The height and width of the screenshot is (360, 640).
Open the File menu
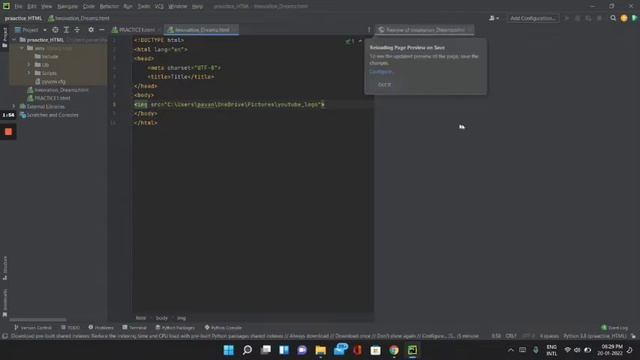[18, 7]
